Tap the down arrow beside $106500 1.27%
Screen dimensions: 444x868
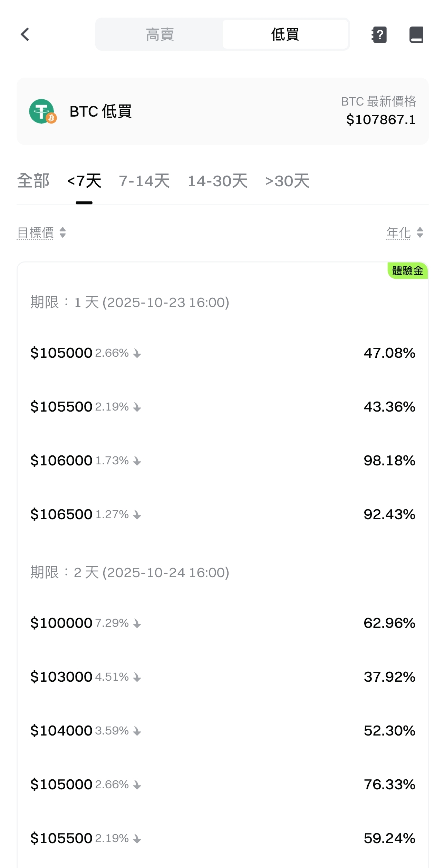tap(137, 515)
